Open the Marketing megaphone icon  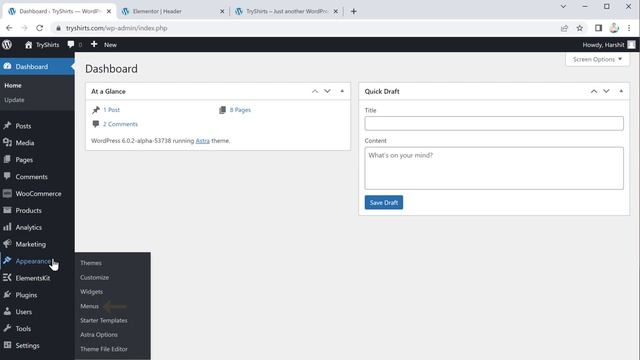(7, 244)
